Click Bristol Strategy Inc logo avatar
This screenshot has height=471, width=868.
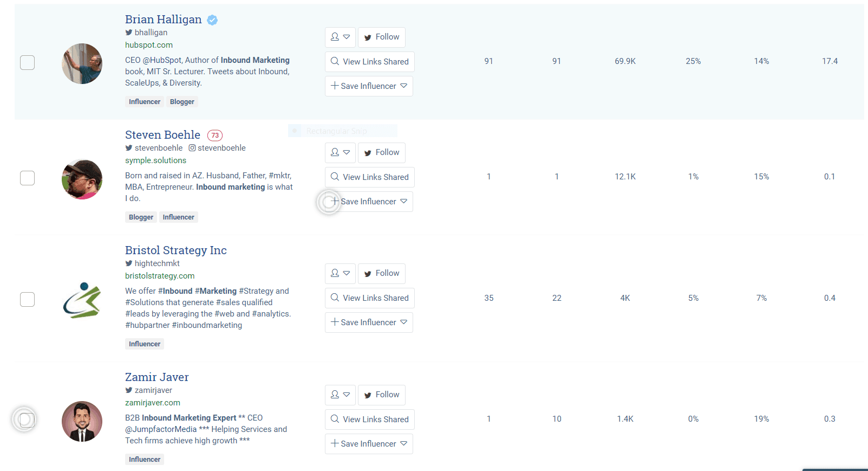(x=82, y=300)
